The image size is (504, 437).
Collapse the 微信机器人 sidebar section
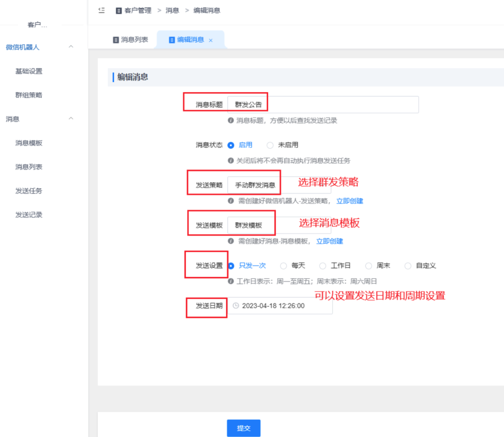click(71, 47)
